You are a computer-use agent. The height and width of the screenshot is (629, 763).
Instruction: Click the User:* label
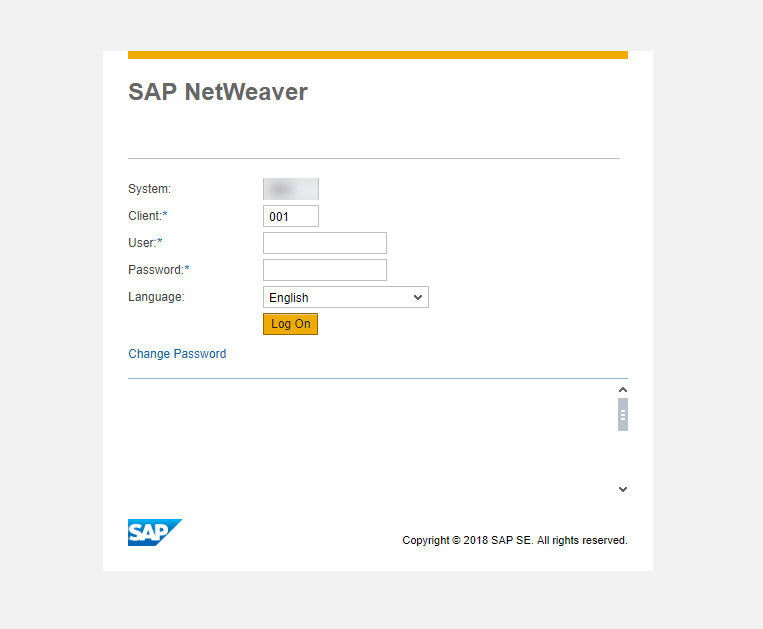[145, 243]
